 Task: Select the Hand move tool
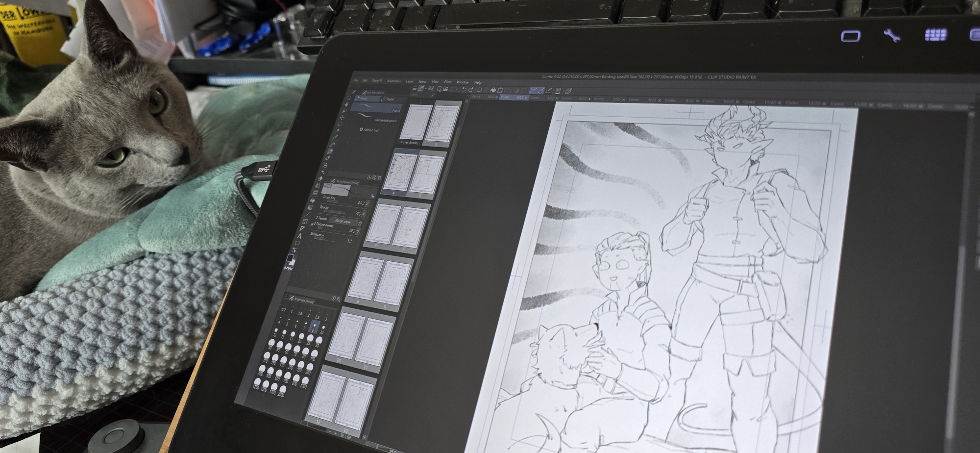346,105
